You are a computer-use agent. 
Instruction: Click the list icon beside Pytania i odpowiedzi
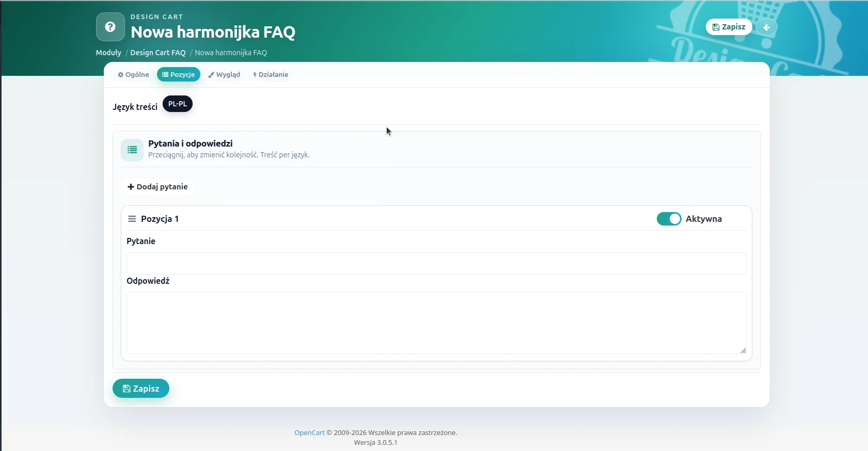tap(132, 150)
